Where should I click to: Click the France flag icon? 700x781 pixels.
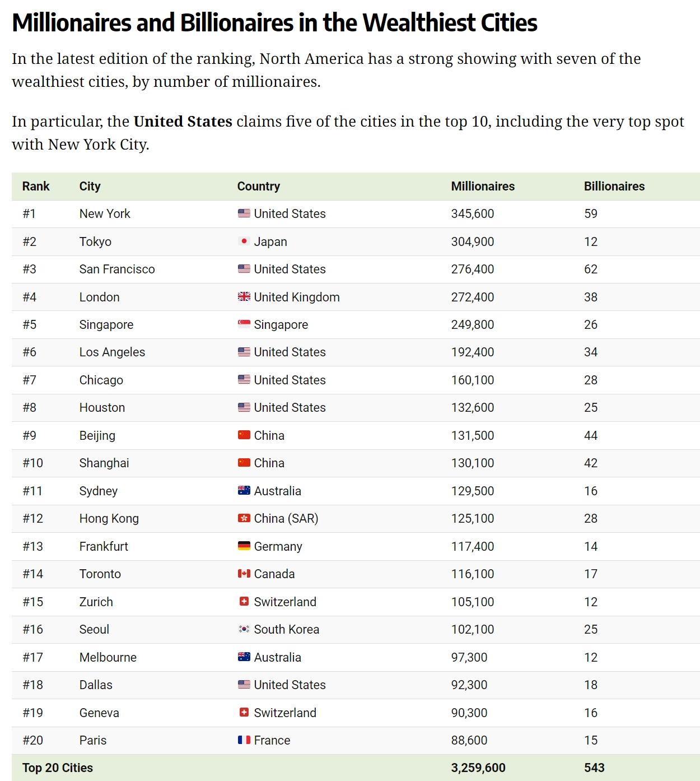[x=244, y=740]
